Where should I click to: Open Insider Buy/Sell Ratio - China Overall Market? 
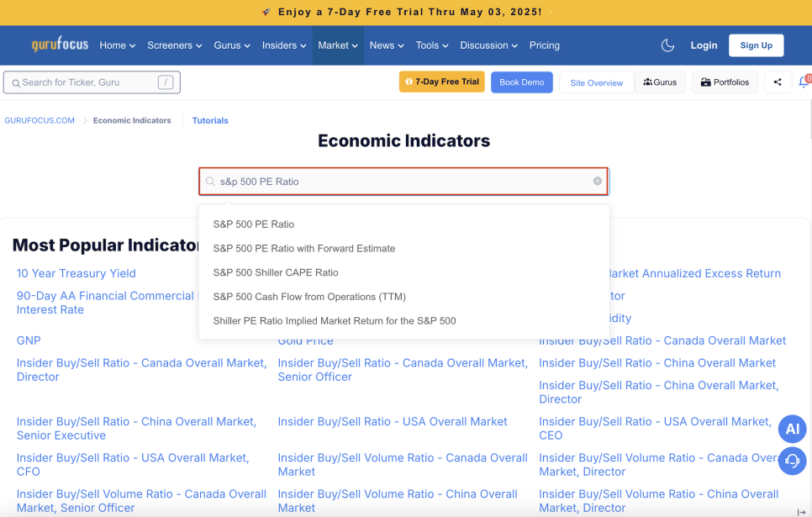[x=657, y=363]
